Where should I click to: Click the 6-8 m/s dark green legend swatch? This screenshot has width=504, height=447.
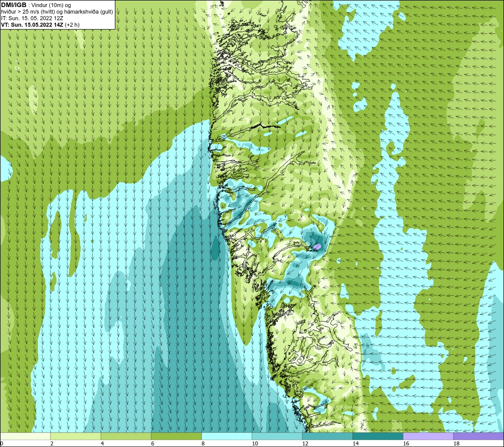click(176, 436)
